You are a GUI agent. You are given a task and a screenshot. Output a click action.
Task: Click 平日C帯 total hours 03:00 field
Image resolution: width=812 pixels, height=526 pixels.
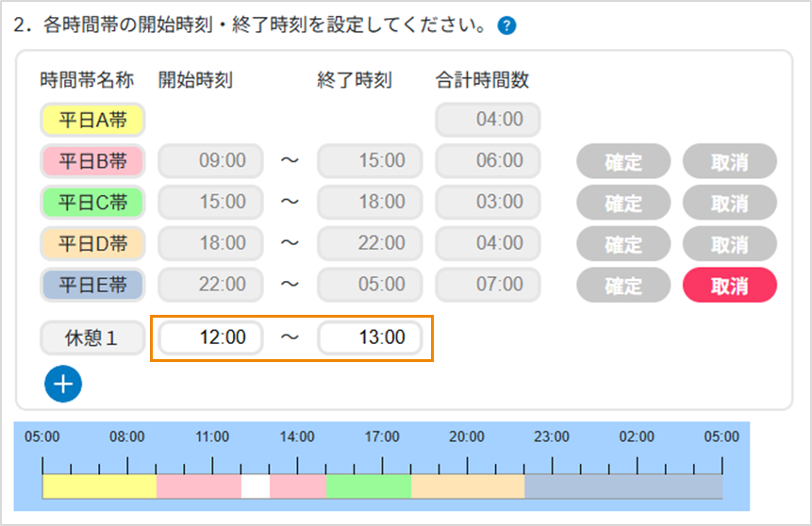(488, 202)
